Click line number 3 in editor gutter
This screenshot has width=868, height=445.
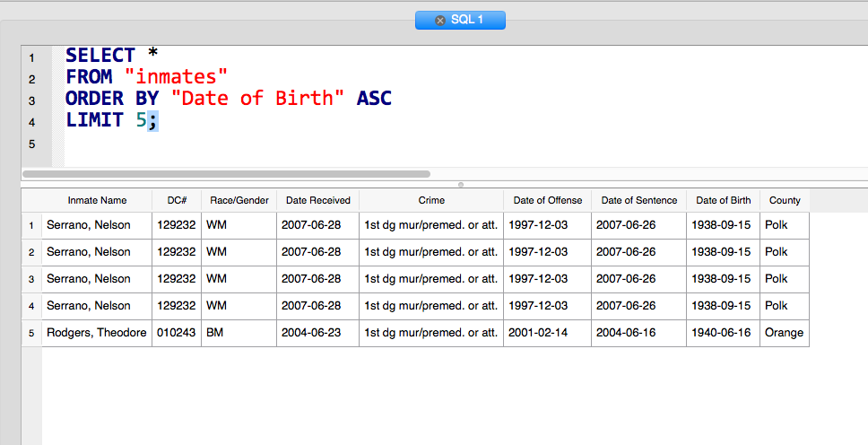31,100
